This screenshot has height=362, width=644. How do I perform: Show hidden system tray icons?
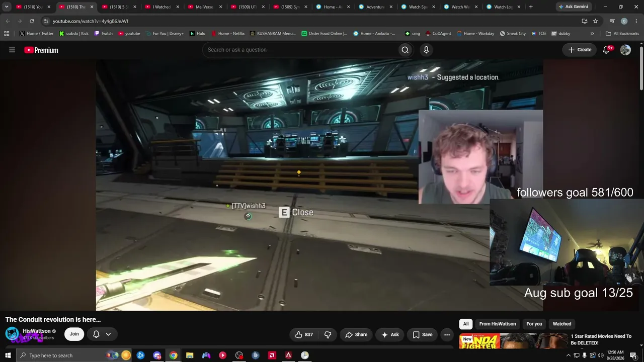tap(569, 355)
